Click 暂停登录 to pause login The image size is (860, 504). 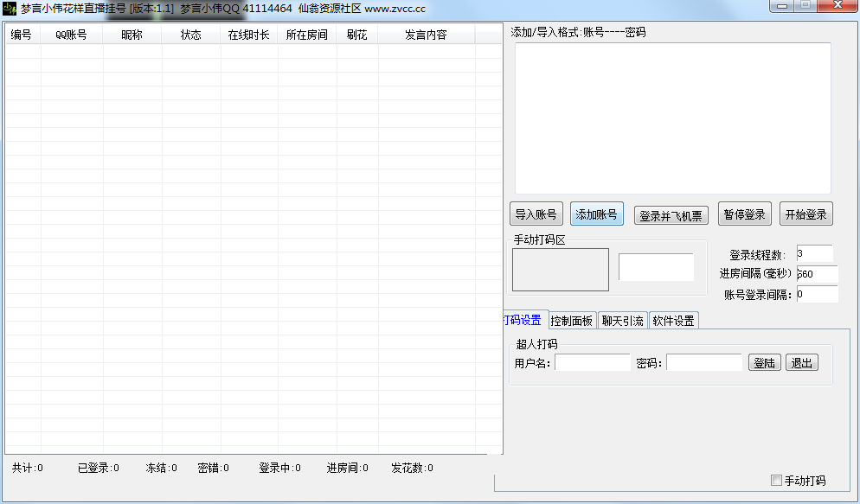[x=744, y=214]
